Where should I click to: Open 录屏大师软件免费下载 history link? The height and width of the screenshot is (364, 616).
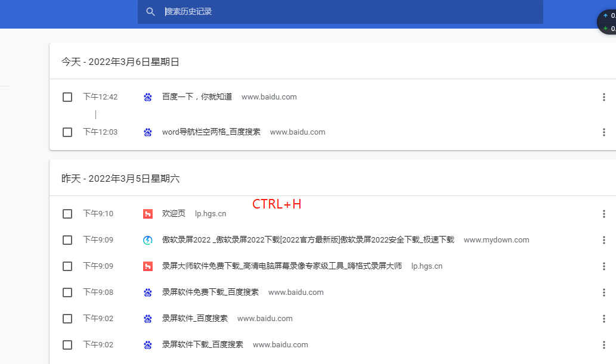click(x=282, y=266)
